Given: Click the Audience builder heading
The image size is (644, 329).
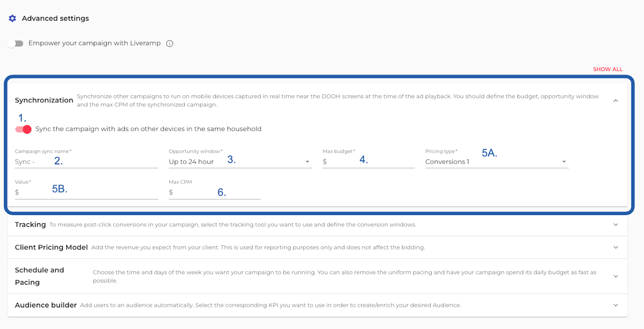Looking at the screenshot, I should pos(46,305).
